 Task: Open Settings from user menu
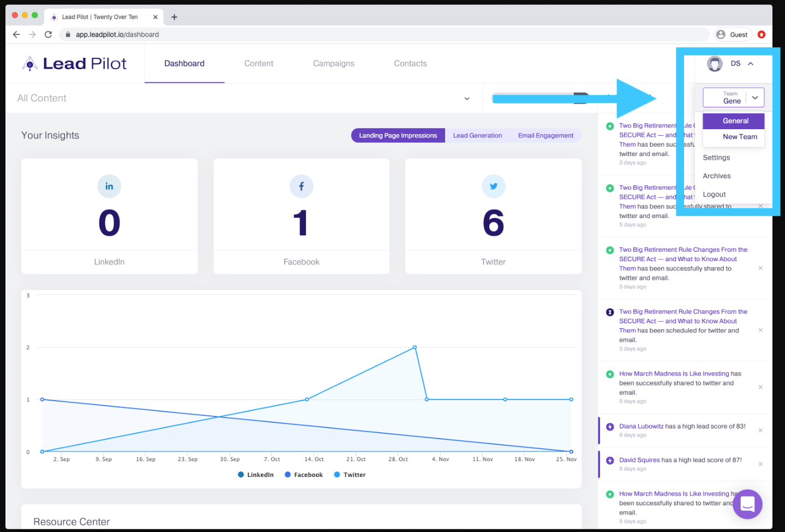point(716,158)
